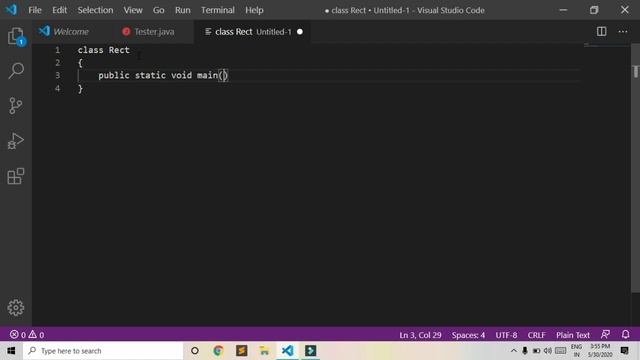Image resolution: width=640 pixels, height=360 pixels.
Task: Click line number 1 in gutter
Action: [x=58, y=50]
